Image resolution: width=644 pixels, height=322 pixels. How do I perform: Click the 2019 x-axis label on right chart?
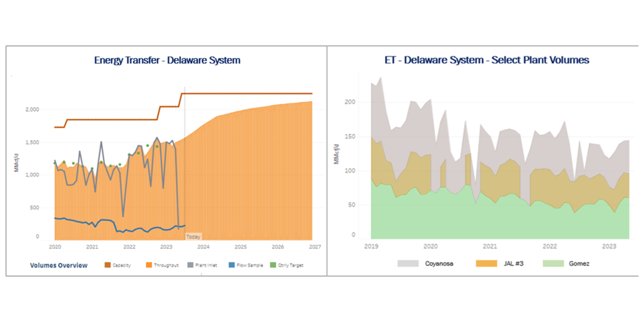(371, 246)
